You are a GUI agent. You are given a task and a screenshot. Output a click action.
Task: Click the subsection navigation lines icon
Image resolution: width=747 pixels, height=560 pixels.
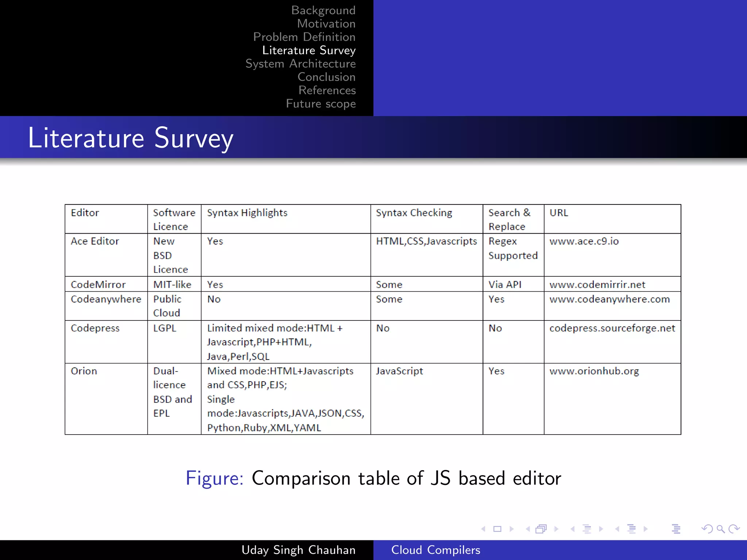point(587,529)
